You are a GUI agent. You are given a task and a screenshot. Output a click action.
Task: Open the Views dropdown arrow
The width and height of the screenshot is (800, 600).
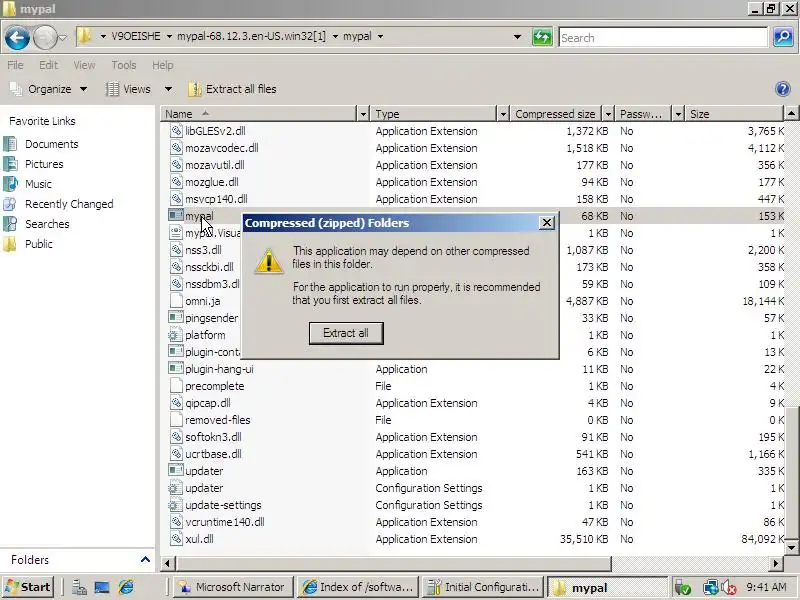168,89
